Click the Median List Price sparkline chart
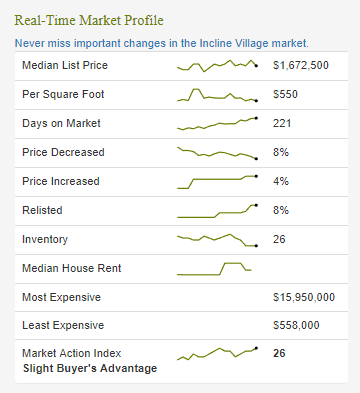The width and height of the screenshot is (360, 393). pos(217,66)
